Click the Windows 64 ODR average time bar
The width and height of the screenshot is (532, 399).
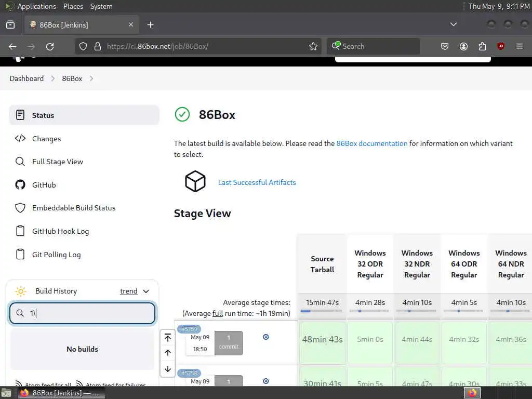click(x=463, y=311)
